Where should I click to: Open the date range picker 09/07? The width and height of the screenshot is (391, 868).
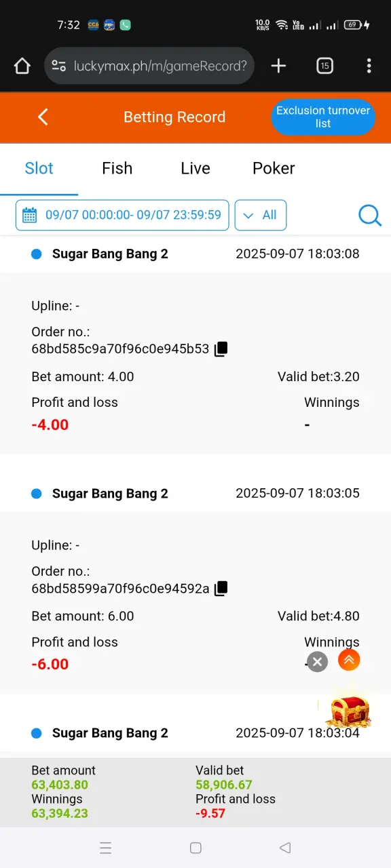pos(122,215)
